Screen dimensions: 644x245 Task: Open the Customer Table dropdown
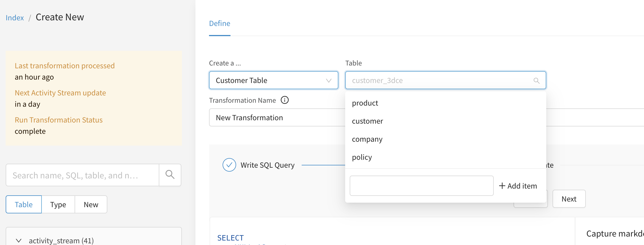tap(273, 80)
